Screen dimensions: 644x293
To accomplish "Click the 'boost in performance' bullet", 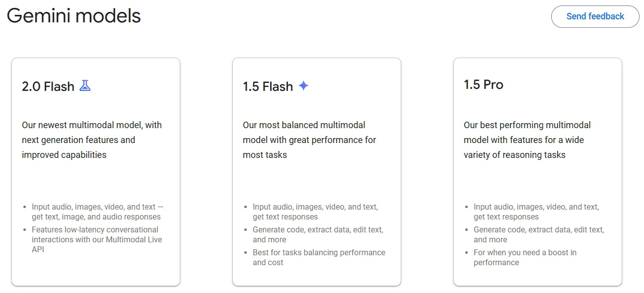I will click(x=525, y=257).
